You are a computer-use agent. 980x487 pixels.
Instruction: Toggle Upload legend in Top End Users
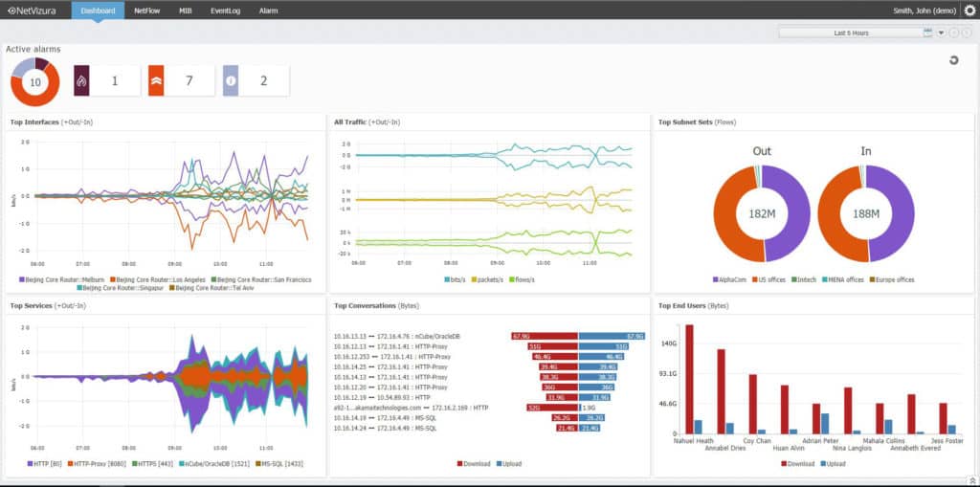coord(833,464)
